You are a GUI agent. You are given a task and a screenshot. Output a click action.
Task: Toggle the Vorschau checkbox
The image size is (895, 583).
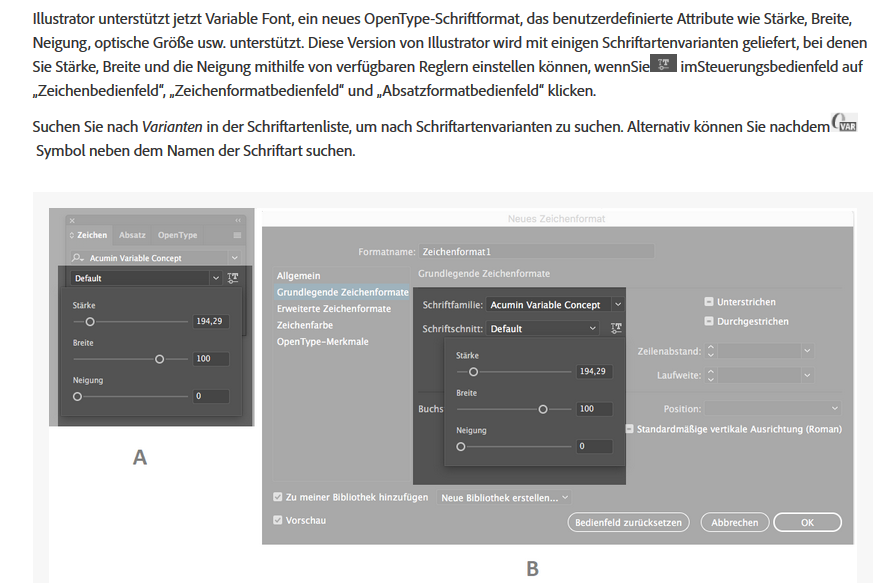tap(277, 518)
